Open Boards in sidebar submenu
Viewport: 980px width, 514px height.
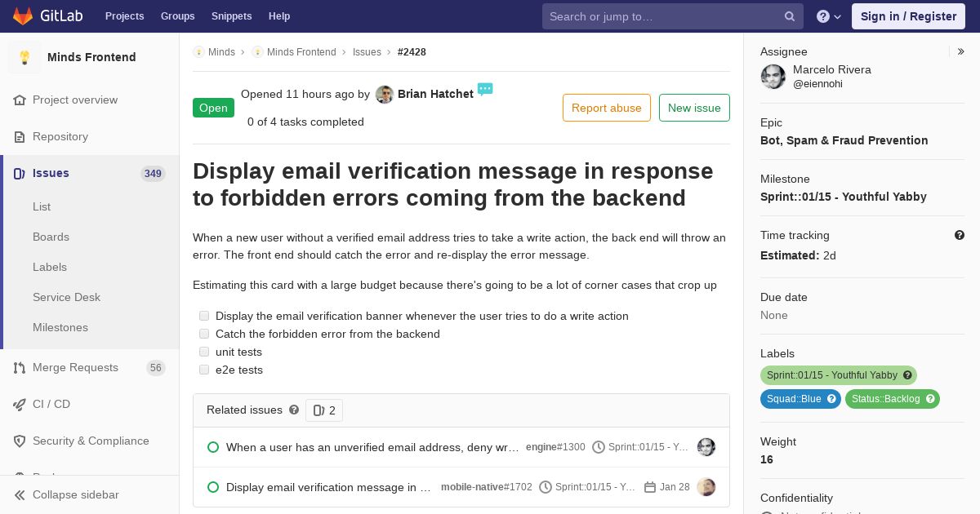coord(51,237)
